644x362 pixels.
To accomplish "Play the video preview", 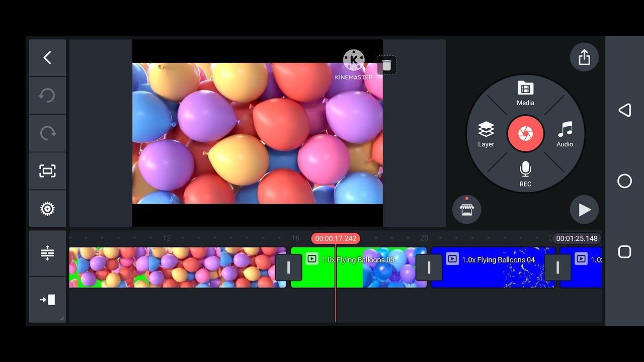I will pos(584,210).
